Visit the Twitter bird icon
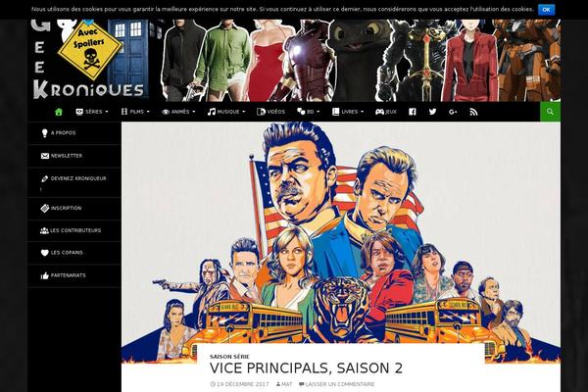Viewport: 588px width, 392px height. pyautogui.click(x=432, y=112)
